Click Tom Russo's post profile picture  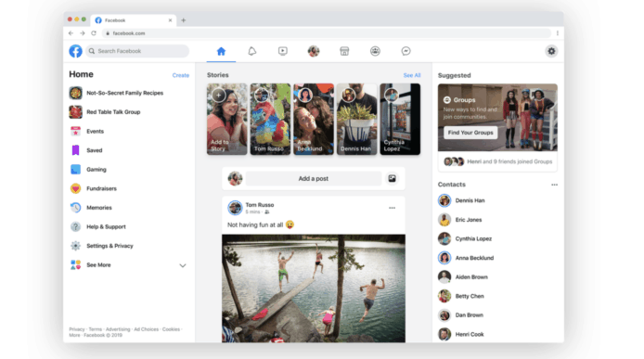[x=235, y=208]
